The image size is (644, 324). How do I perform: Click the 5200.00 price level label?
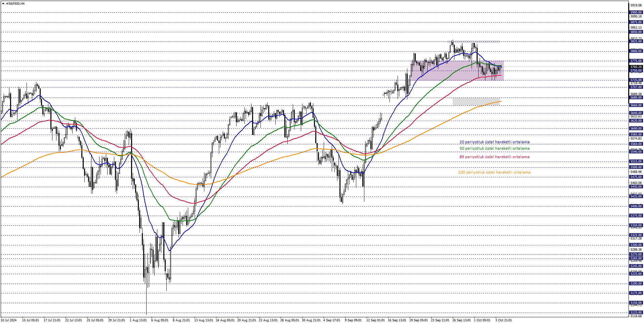pyautogui.click(x=636, y=284)
